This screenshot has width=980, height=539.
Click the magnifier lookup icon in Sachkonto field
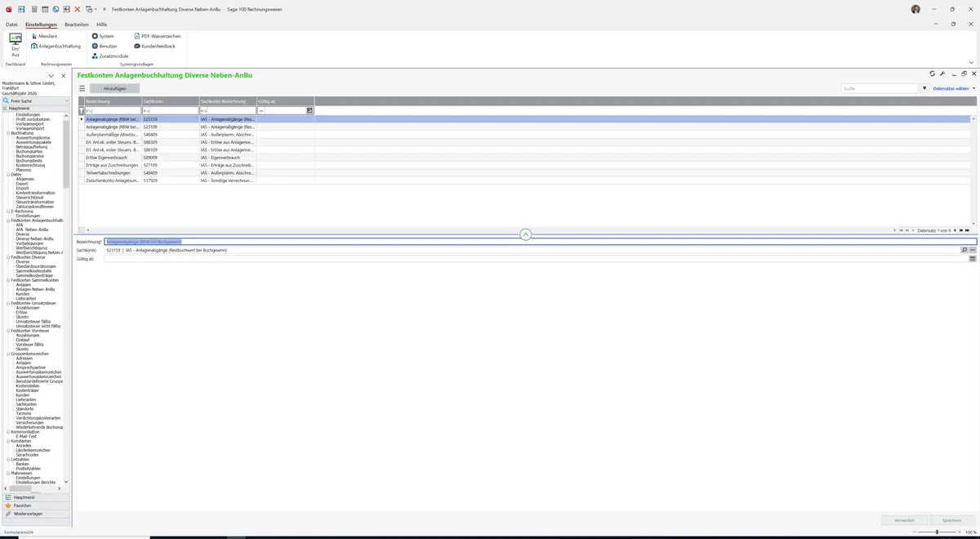tap(964, 250)
